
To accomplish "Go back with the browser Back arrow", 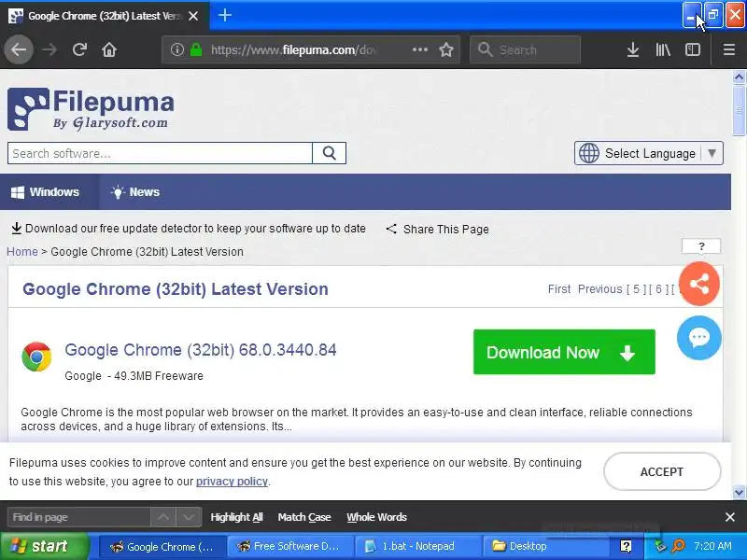I will tap(19, 49).
